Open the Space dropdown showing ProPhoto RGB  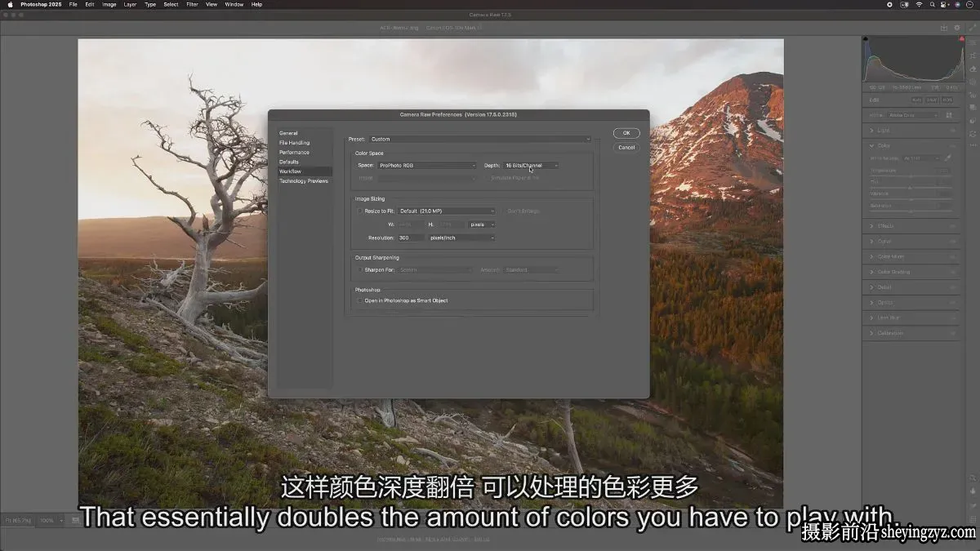pos(426,166)
